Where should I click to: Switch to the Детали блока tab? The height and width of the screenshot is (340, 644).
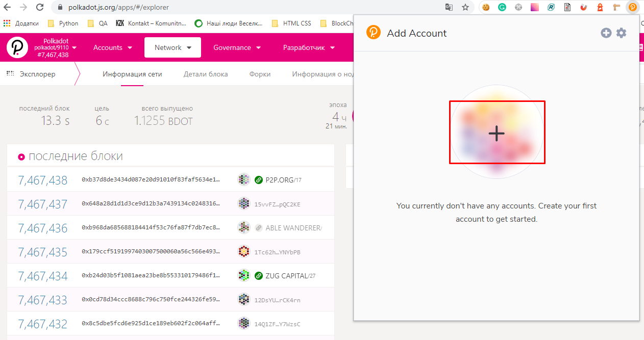(x=206, y=74)
